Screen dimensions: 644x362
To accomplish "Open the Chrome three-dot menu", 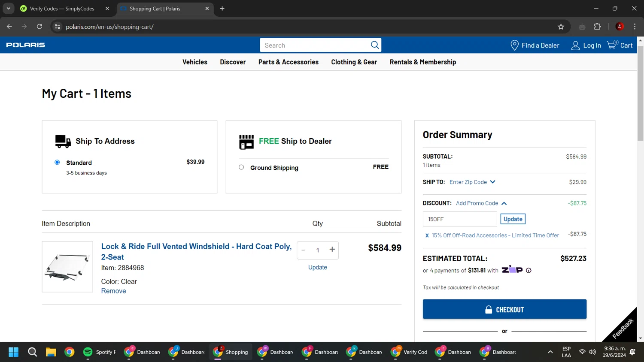I will click(x=635, y=27).
